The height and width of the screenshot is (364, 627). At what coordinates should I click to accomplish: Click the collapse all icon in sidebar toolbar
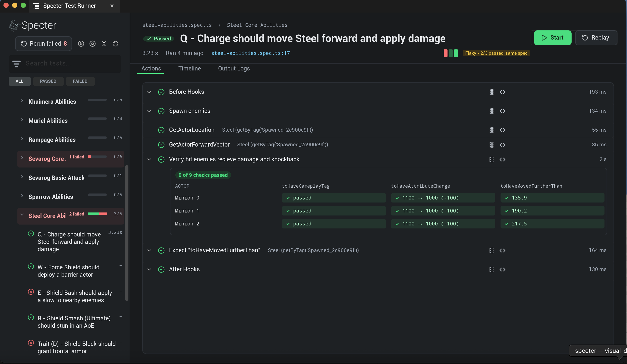tap(104, 44)
